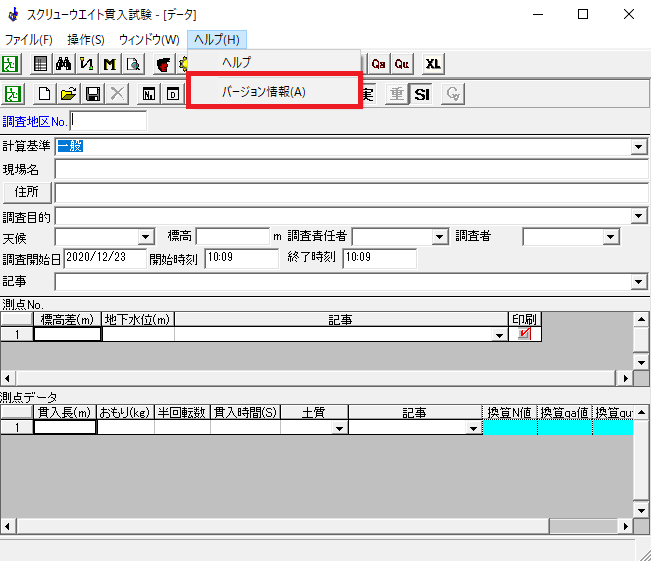Screen dimensions: 651x561
Task: Select the ヘルプ menu entry
Action: pyautogui.click(x=274, y=62)
